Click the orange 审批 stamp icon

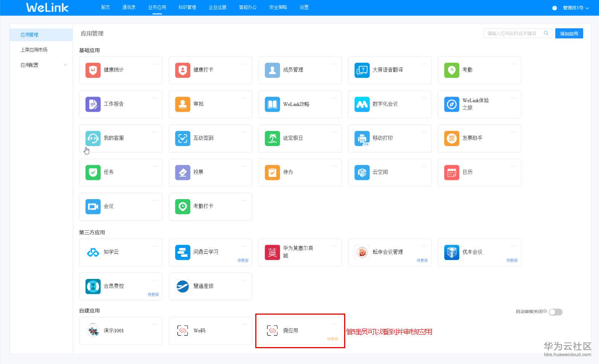183,104
